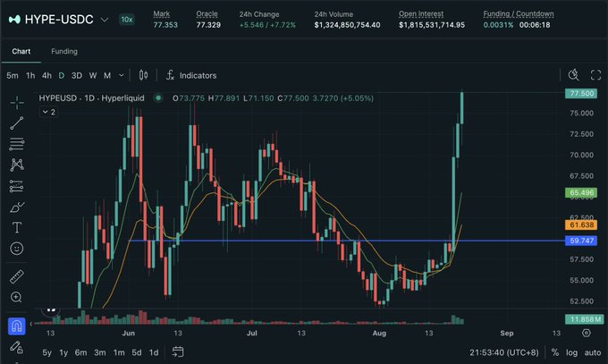
Task: Click the Sep label on the time axis
Action: tap(506, 333)
